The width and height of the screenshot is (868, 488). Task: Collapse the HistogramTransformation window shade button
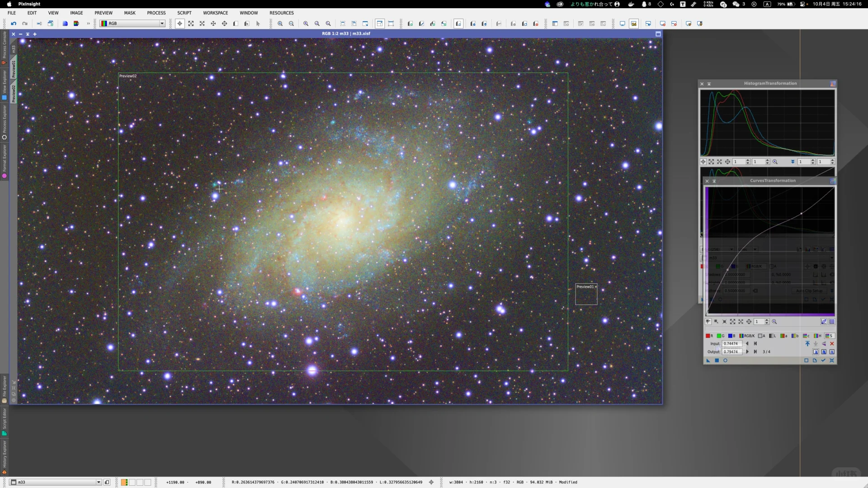pyautogui.click(x=709, y=84)
